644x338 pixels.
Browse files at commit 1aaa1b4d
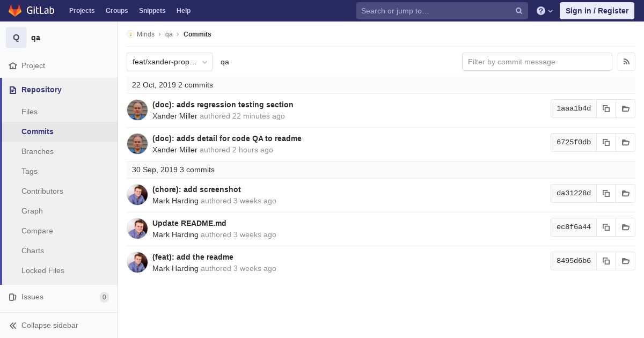point(625,108)
